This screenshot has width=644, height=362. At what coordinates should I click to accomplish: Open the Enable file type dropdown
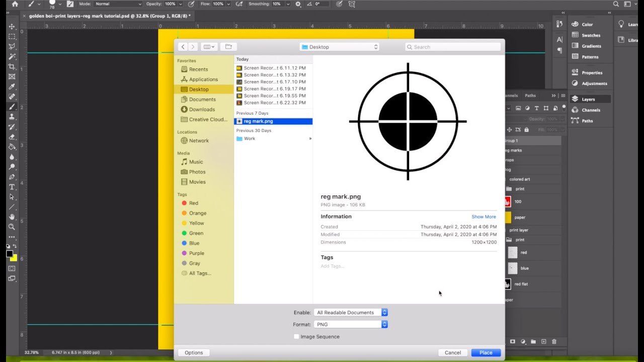(x=351, y=313)
